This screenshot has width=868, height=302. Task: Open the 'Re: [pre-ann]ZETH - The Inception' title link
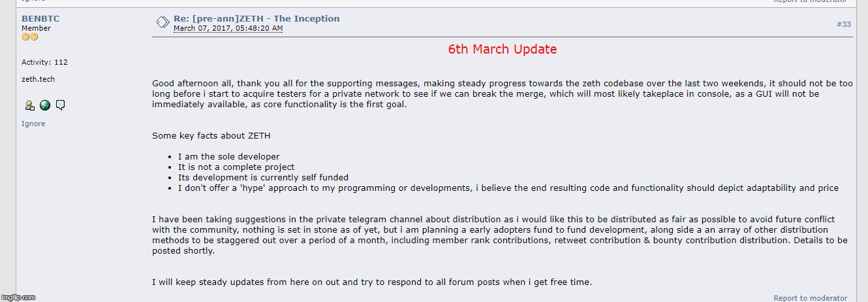tap(256, 19)
